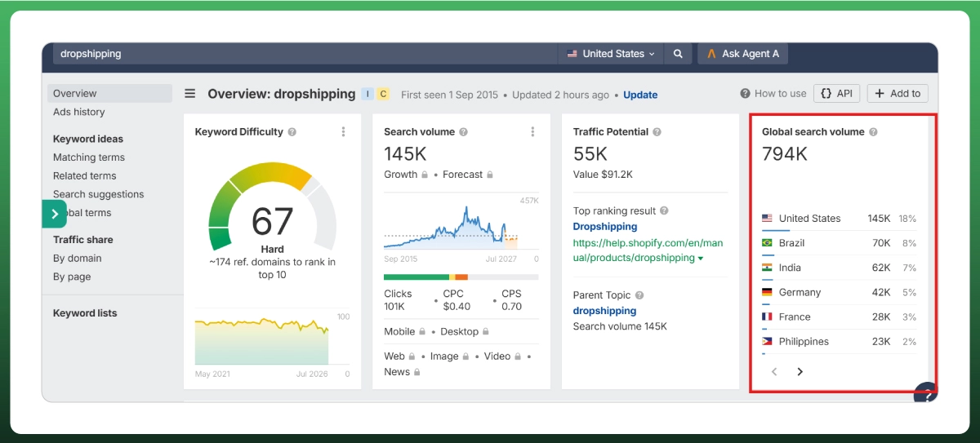The image size is (980, 443).
Task: Go to next page of countries
Action: 800,372
